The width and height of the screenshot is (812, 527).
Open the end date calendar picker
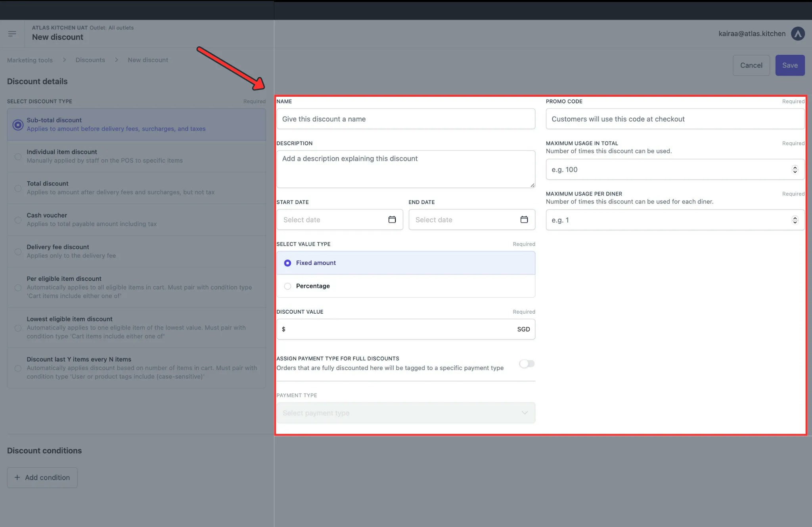[524, 219]
